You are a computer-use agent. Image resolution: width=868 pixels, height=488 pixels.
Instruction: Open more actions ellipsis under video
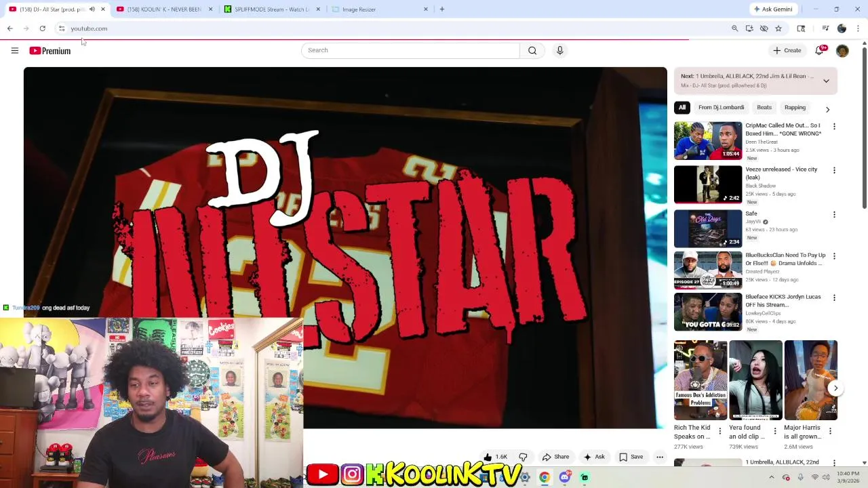tap(659, 457)
